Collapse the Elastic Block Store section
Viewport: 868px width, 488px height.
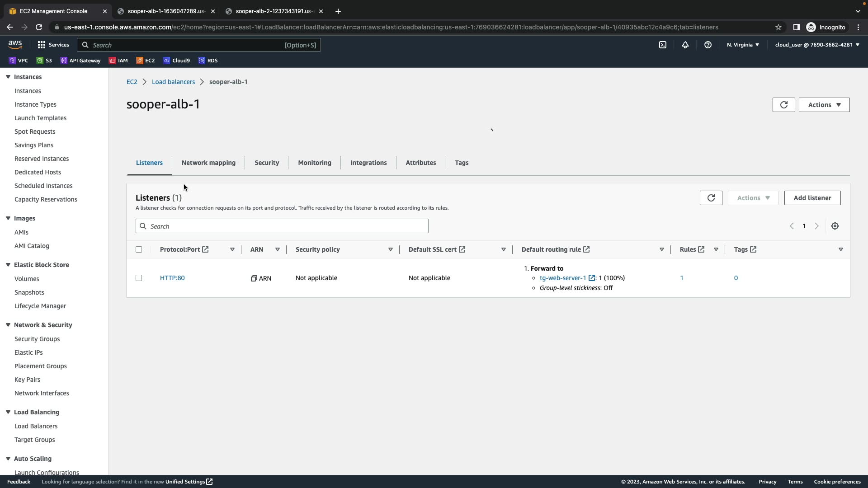[8, 265]
